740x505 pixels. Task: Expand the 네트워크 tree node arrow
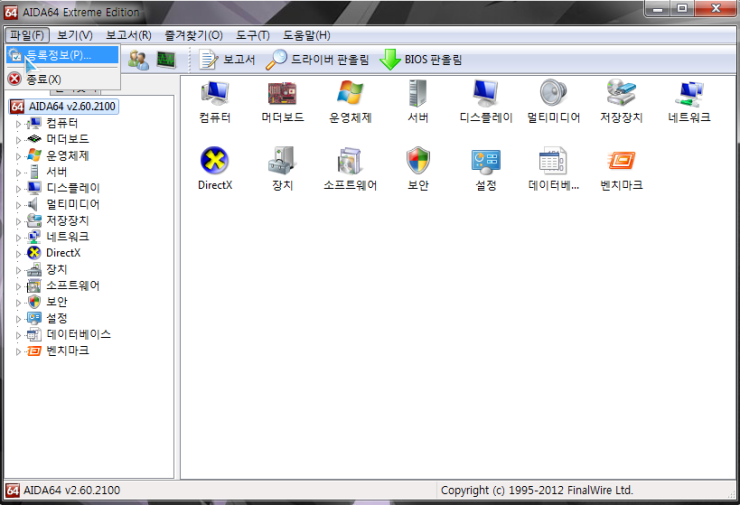pyautogui.click(x=18, y=238)
